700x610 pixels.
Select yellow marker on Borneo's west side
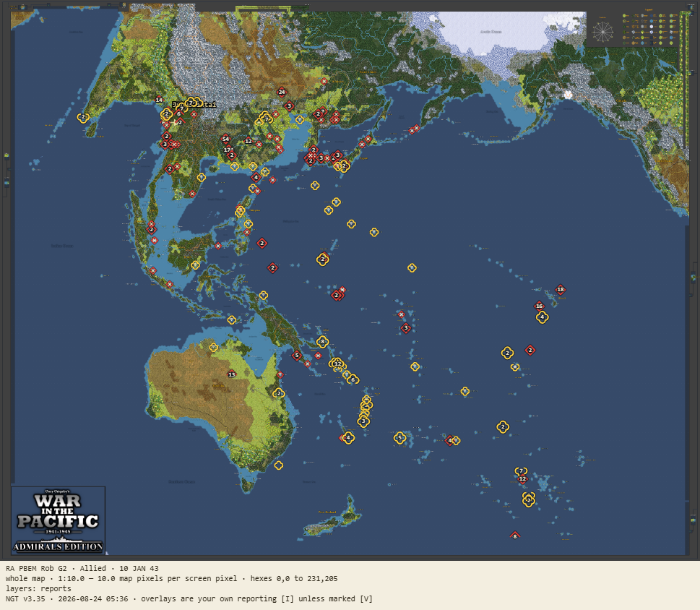coord(195,265)
